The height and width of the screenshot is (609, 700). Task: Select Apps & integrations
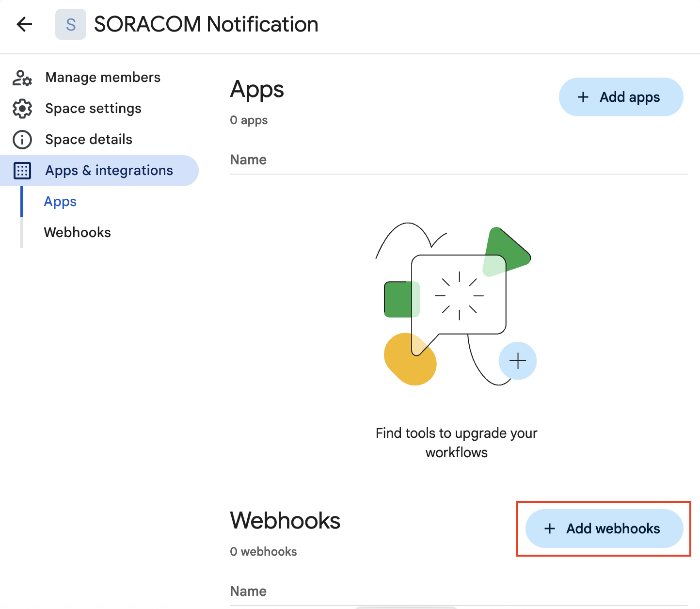click(99, 171)
